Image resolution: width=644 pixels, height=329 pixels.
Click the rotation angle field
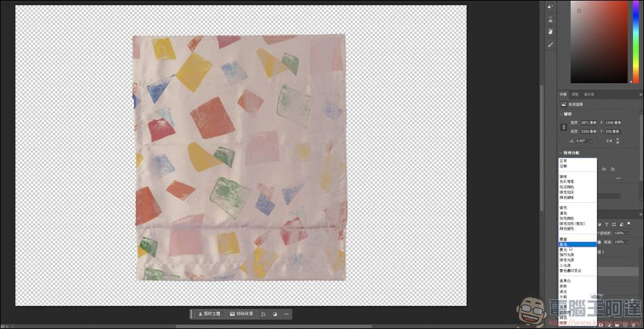[580, 141]
